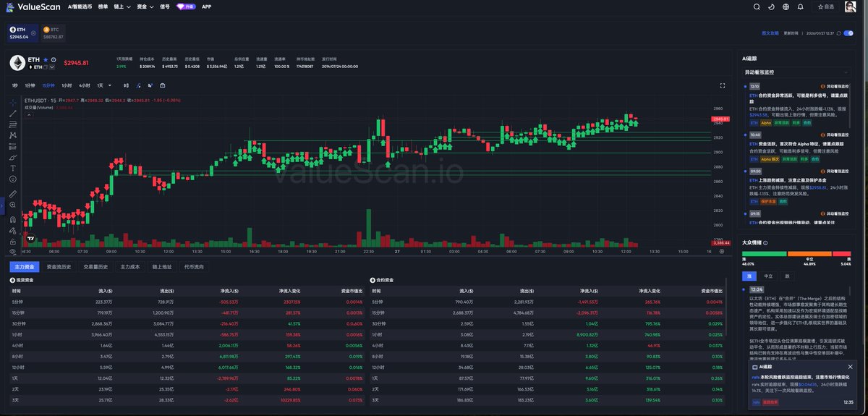Viewport: 868px width, 416px height.
Task: Switch theme with the moon icon
Action: point(771,7)
